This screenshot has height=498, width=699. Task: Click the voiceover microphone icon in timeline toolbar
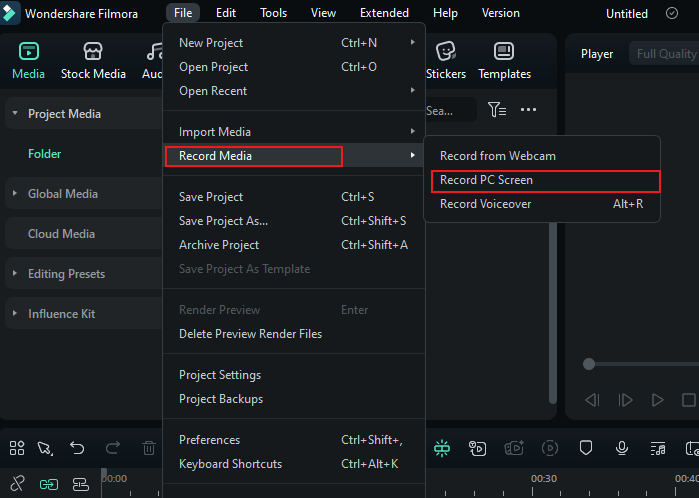[622, 448]
